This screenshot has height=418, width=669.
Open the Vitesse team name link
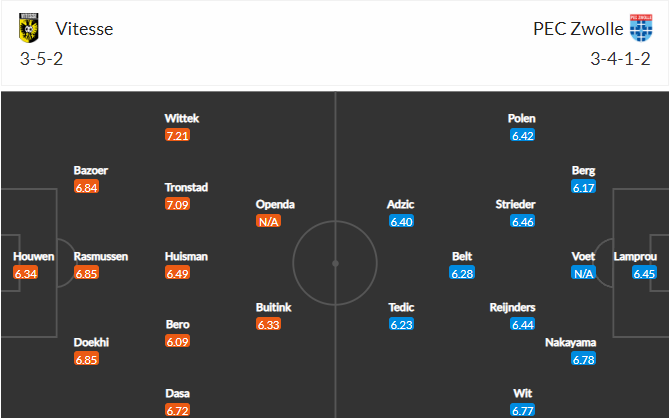(84, 28)
